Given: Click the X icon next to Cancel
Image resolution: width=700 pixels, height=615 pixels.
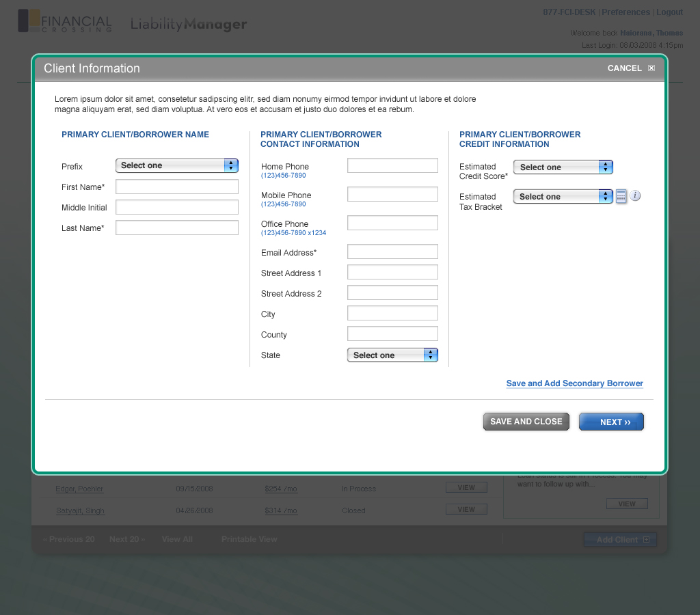Looking at the screenshot, I should [x=651, y=68].
